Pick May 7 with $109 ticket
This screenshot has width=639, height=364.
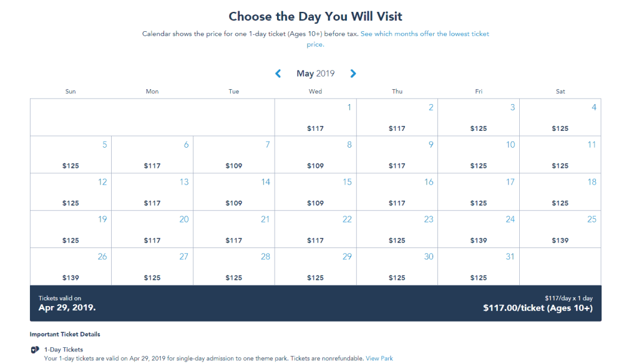pyautogui.click(x=234, y=155)
